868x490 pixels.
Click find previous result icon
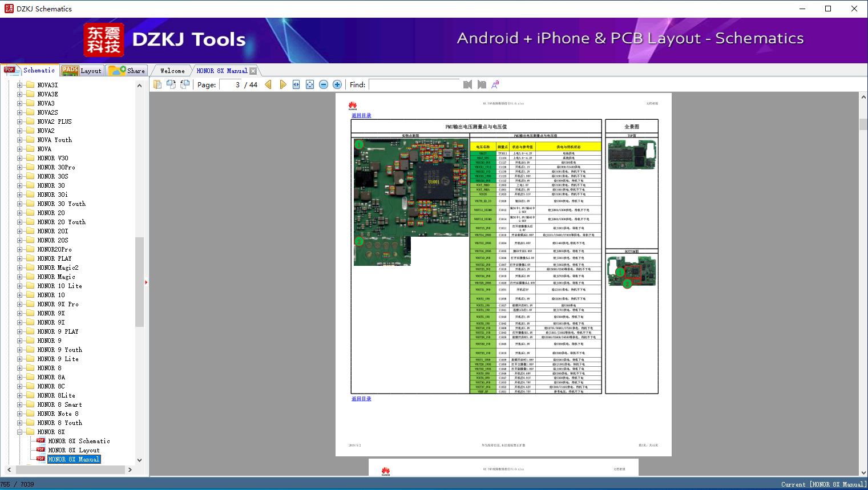point(468,84)
